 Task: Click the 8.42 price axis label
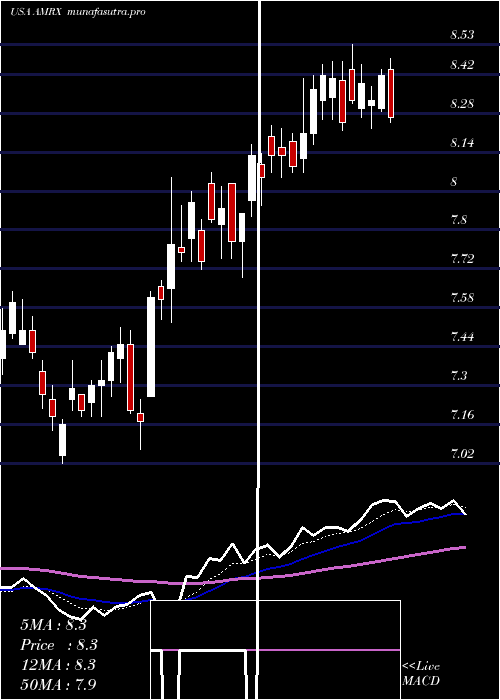point(462,65)
